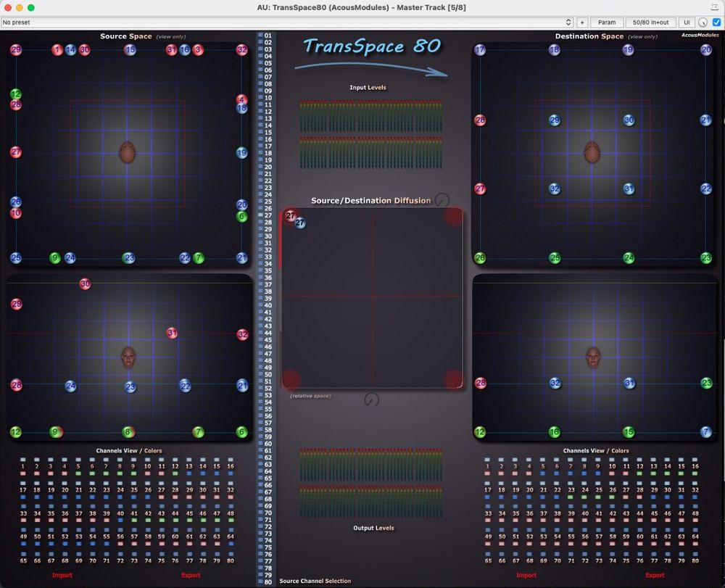Select green ball 25 in Destination Space
725x588 pixels.
tap(555, 258)
